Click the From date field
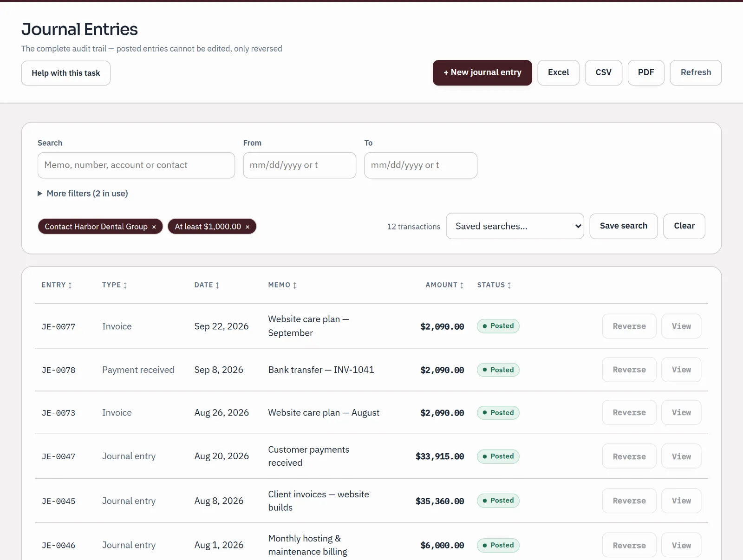This screenshot has width=743, height=560. [x=300, y=165]
